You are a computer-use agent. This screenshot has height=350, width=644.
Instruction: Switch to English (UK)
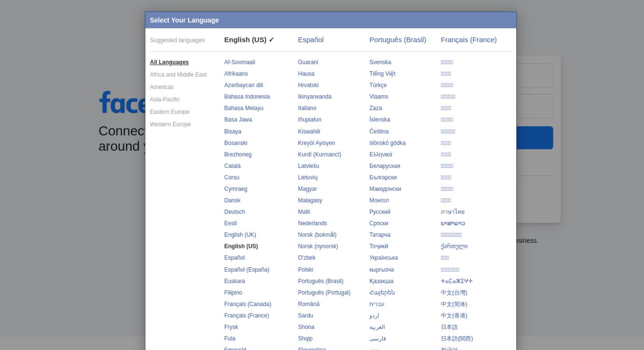pos(240,235)
